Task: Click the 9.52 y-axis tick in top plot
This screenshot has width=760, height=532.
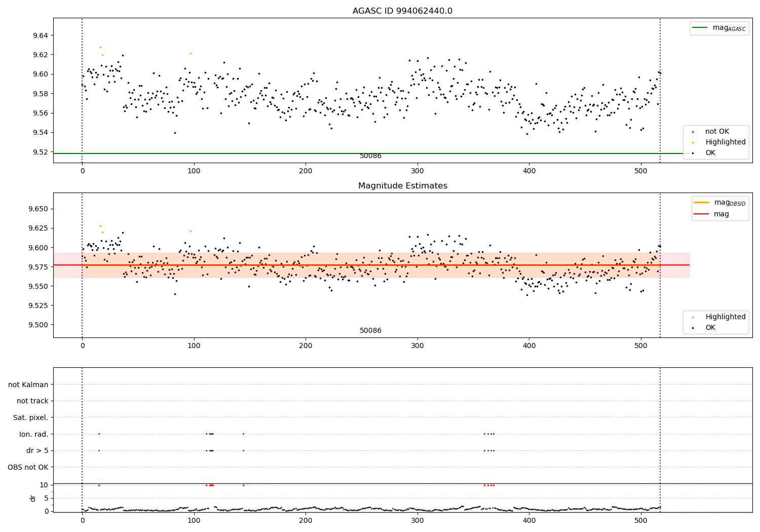Action: click(x=41, y=152)
